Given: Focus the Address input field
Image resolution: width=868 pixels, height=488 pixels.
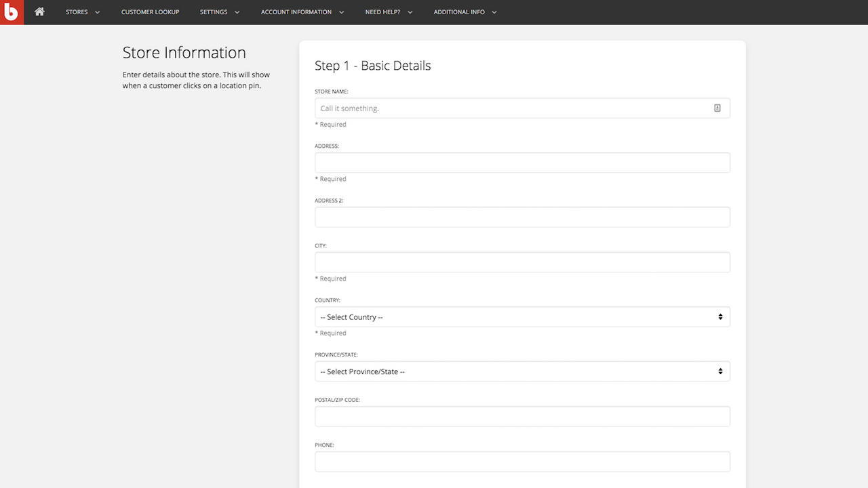Looking at the screenshot, I should coord(522,163).
